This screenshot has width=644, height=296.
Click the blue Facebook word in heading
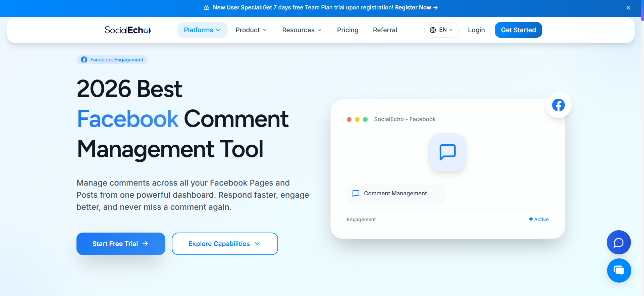(x=127, y=118)
